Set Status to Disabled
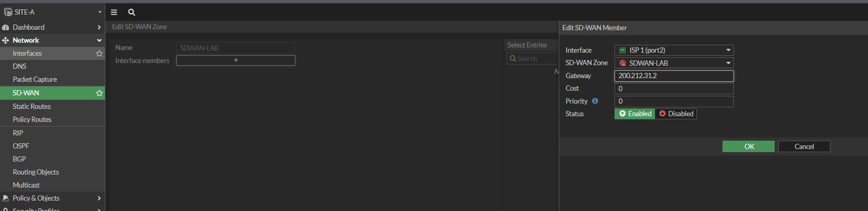The image size is (868, 211). (676, 114)
